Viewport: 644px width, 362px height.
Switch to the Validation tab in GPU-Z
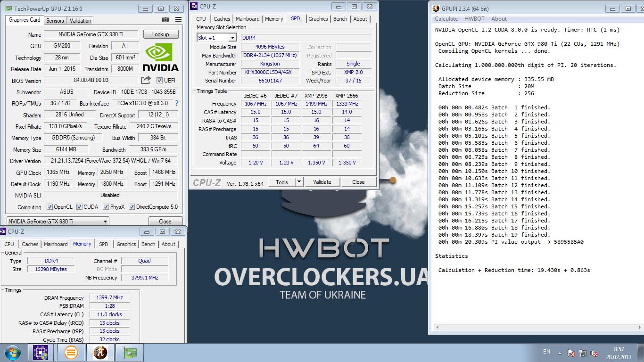[80, 20]
